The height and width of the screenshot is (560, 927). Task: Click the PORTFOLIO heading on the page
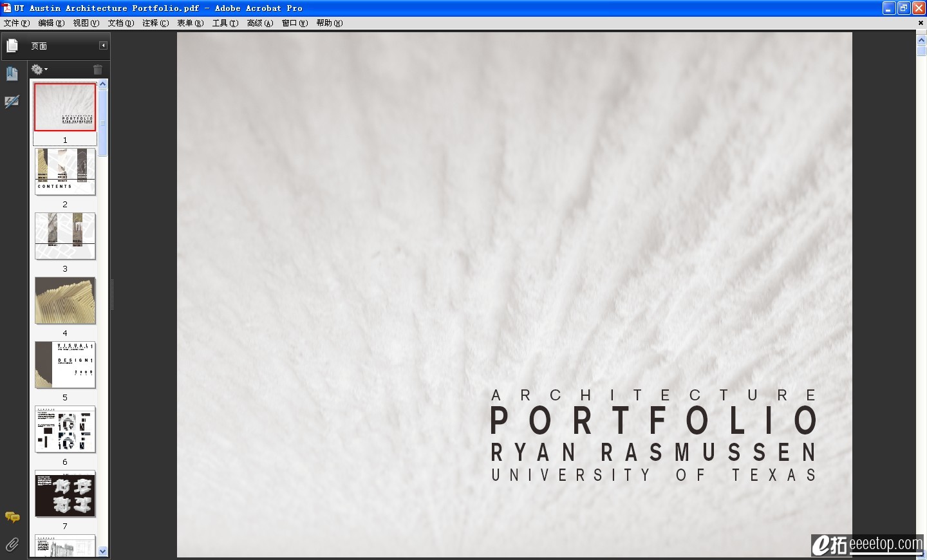point(654,421)
